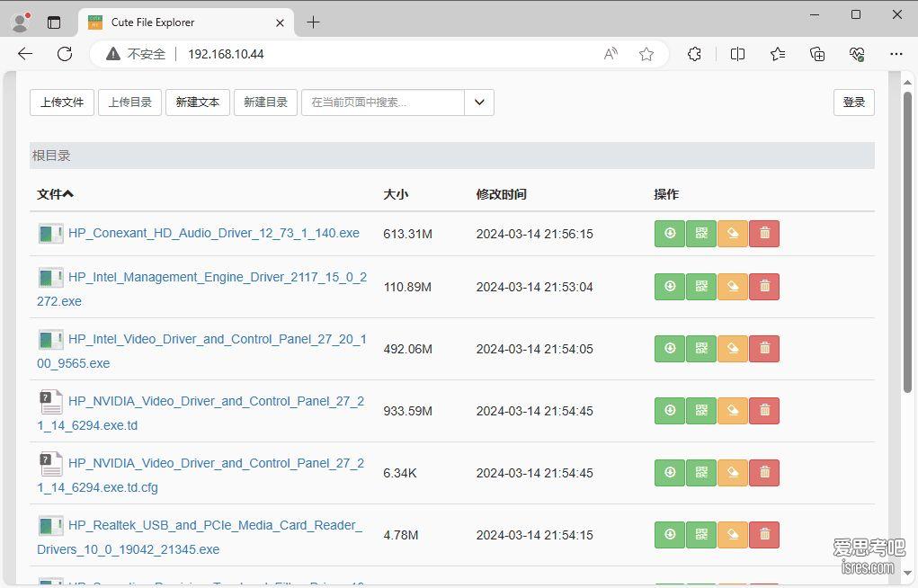Rename HP_Conexant_HD_Audio_Driver file with orange eraser icon
The image size is (918, 588).
[x=733, y=234]
